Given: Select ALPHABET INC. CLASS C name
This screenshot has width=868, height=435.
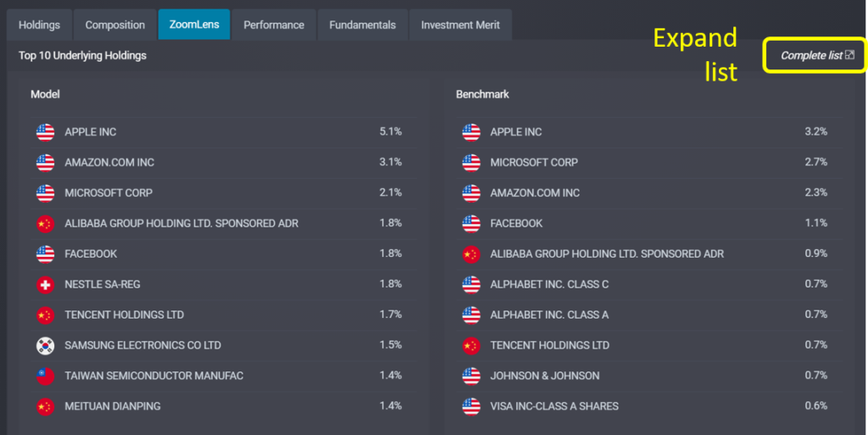Looking at the screenshot, I should (549, 284).
